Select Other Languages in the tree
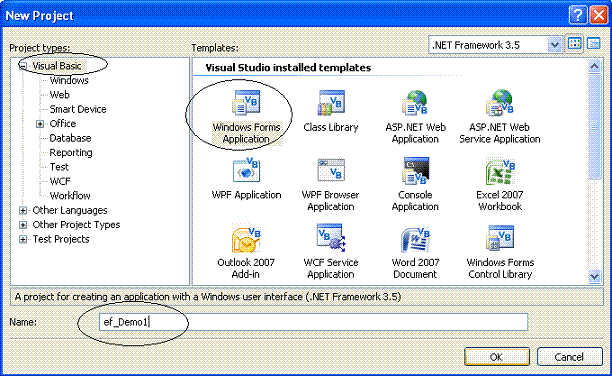612x376 pixels. pos(70,210)
